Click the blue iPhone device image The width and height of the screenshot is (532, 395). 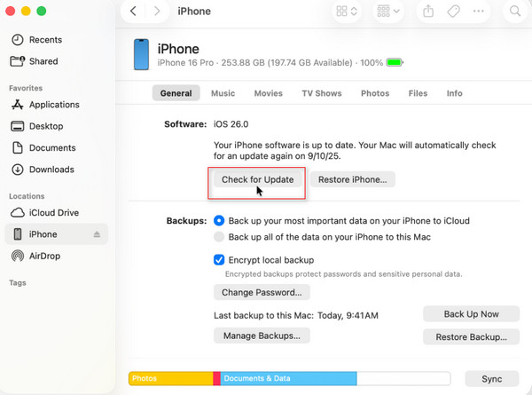pos(141,54)
